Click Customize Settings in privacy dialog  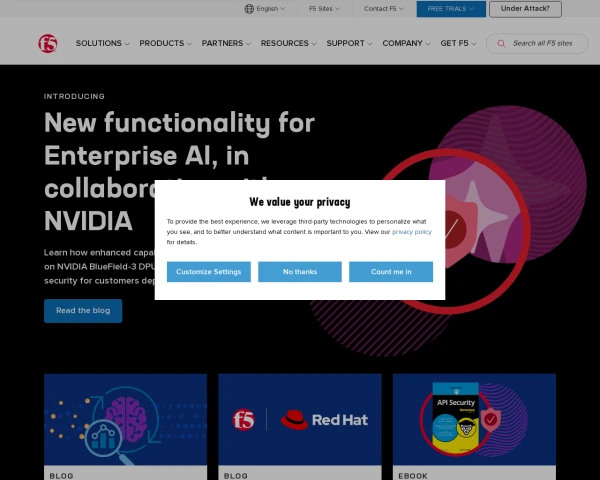[209, 272]
